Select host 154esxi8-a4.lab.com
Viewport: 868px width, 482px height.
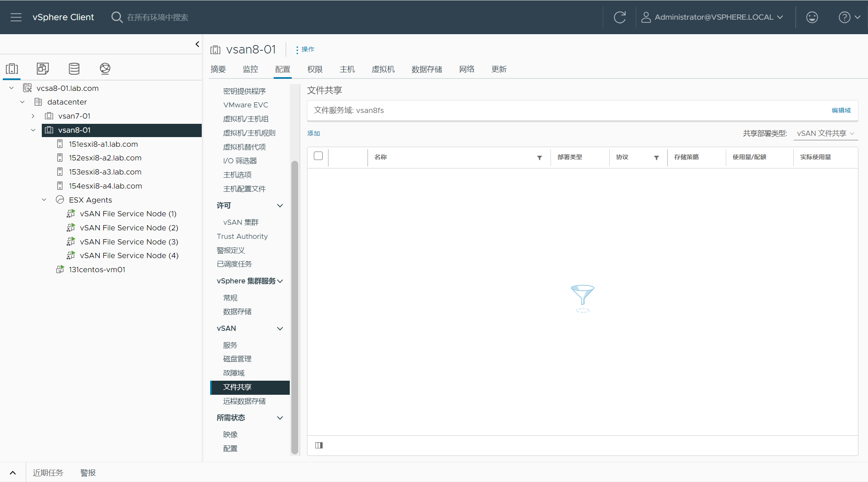[x=105, y=186]
